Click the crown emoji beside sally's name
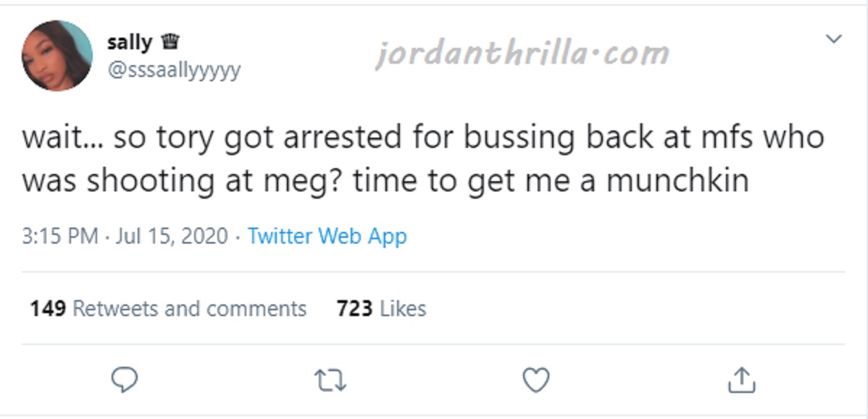This screenshot has width=868, height=419. tap(170, 41)
